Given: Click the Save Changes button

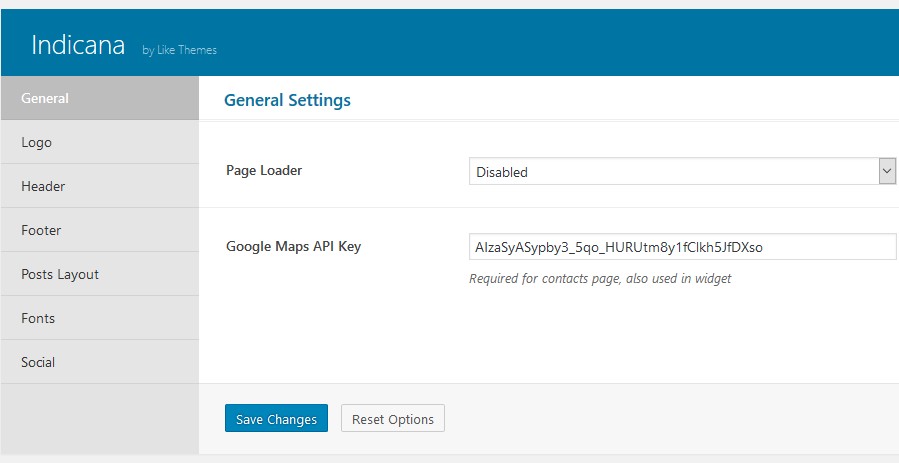Looking at the screenshot, I should click(276, 418).
